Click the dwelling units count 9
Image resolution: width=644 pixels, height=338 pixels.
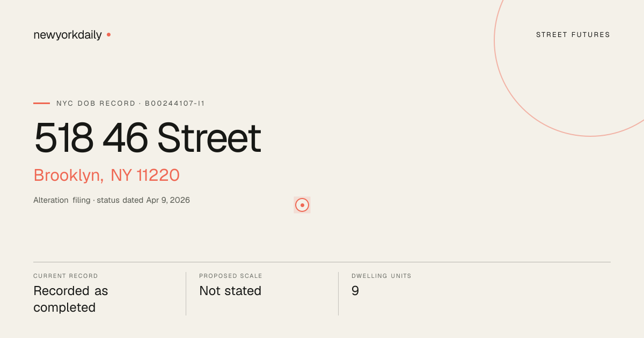(x=355, y=291)
